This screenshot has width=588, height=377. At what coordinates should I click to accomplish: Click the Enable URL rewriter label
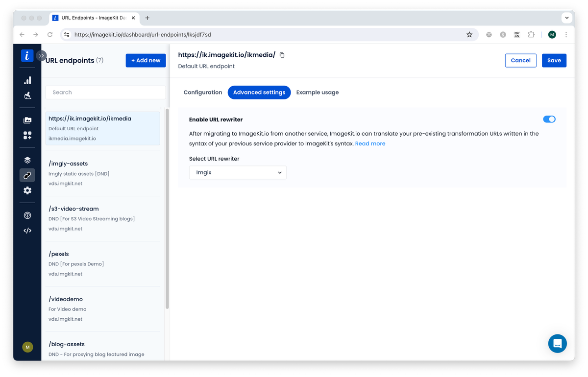click(x=216, y=119)
